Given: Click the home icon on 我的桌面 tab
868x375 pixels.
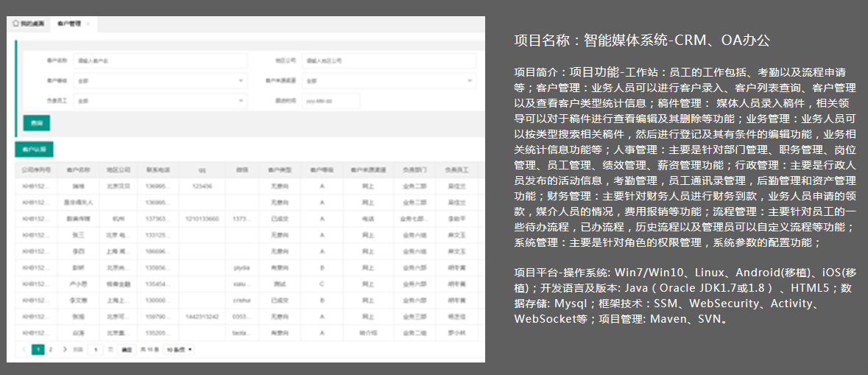Looking at the screenshot, I should 15,24.
